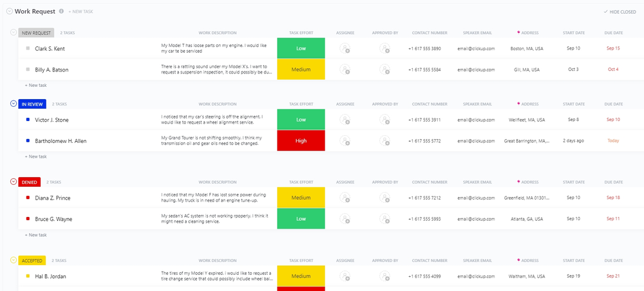
Task: Click assignee avatar icon for Diana Z. Prince
Action: pyautogui.click(x=345, y=198)
